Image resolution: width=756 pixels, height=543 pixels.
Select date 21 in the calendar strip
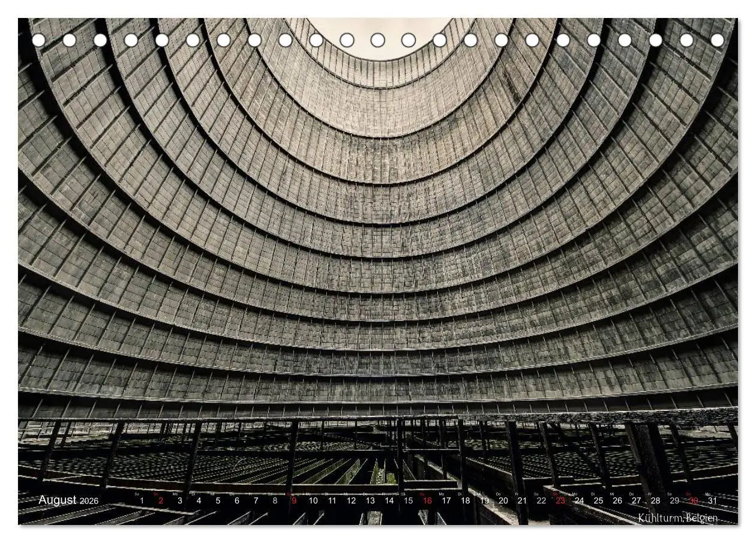pyautogui.click(x=522, y=500)
